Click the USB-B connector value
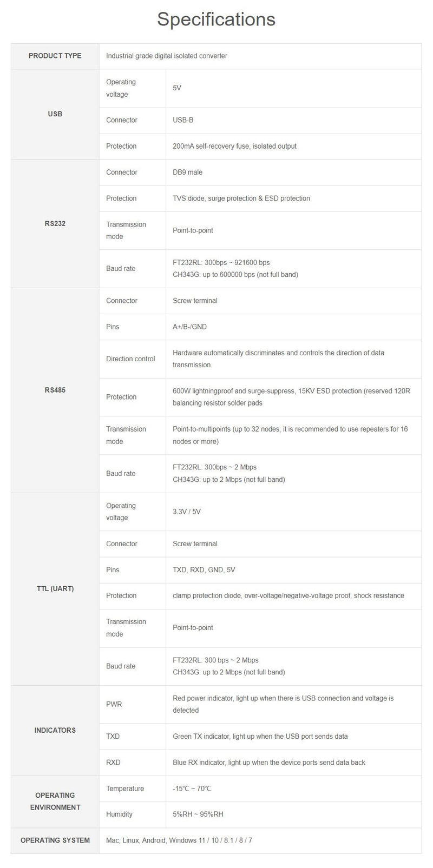The width and height of the screenshot is (433, 868). pos(183,120)
